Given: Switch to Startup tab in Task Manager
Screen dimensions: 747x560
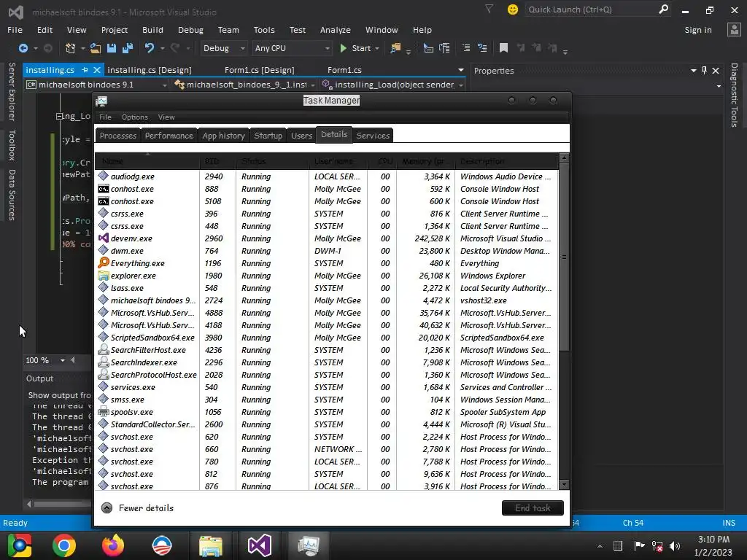Looking at the screenshot, I should 268,136.
